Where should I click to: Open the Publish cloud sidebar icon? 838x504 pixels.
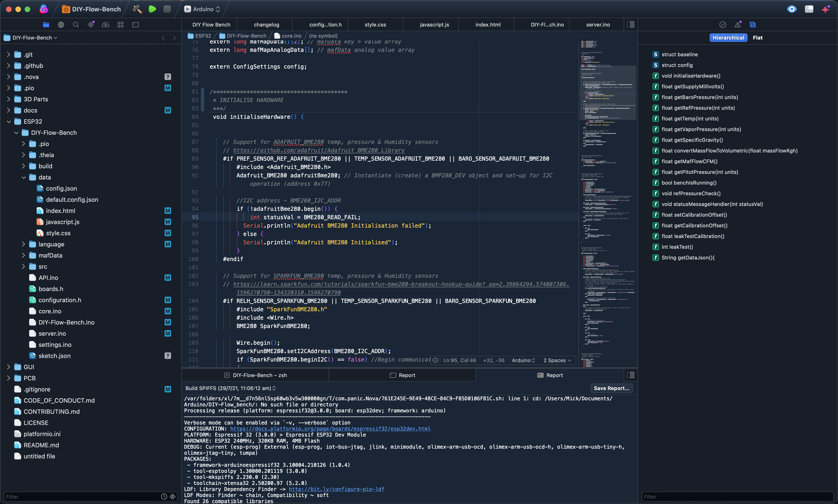pyautogui.click(x=106, y=24)
